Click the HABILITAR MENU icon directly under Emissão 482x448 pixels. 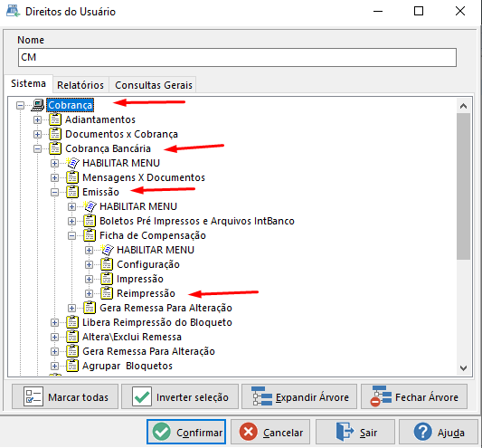[x=90, y=206]
